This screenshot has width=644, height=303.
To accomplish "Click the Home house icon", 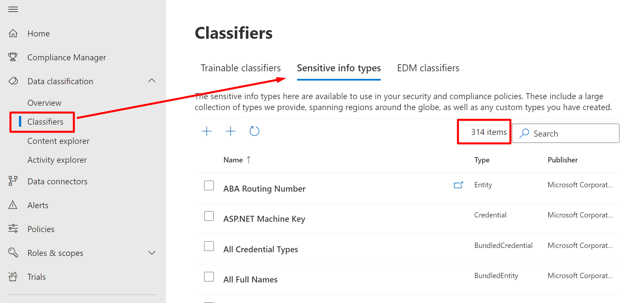I will coord(13,33).
